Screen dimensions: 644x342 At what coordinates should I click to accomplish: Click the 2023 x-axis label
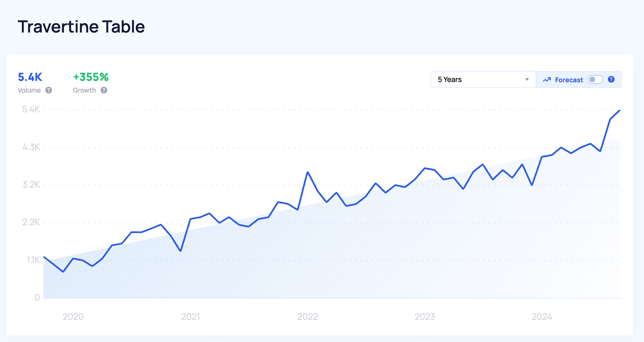point(425,316)
